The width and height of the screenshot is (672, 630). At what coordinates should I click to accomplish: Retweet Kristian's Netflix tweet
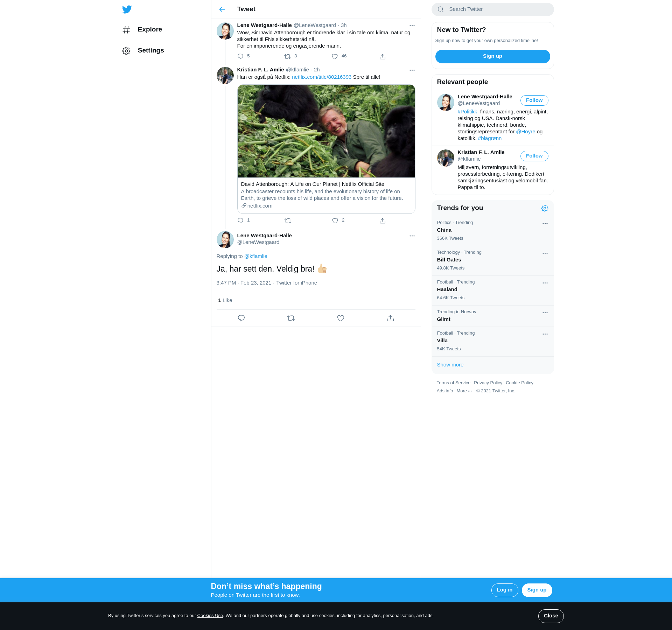pos(288,220)
